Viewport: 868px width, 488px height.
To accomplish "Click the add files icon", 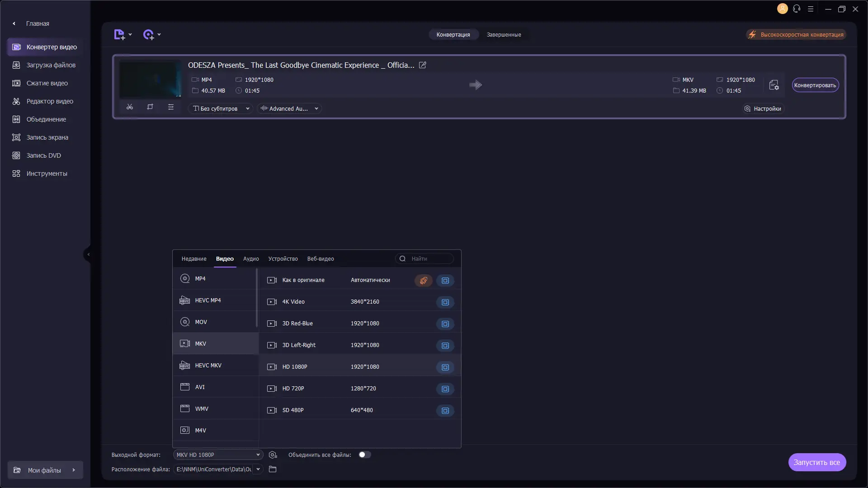I will 119,35.
